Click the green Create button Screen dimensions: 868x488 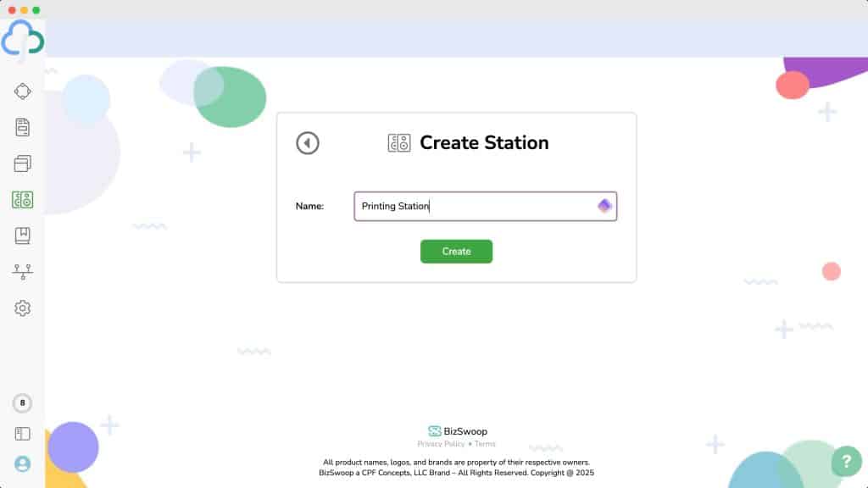coord(456,251)
